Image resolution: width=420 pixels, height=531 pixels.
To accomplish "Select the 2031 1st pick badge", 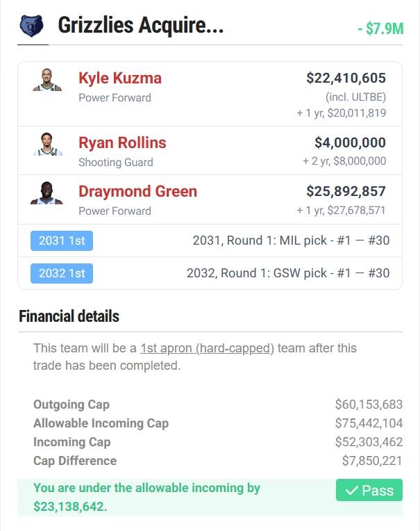I will [x=62, y=241].
